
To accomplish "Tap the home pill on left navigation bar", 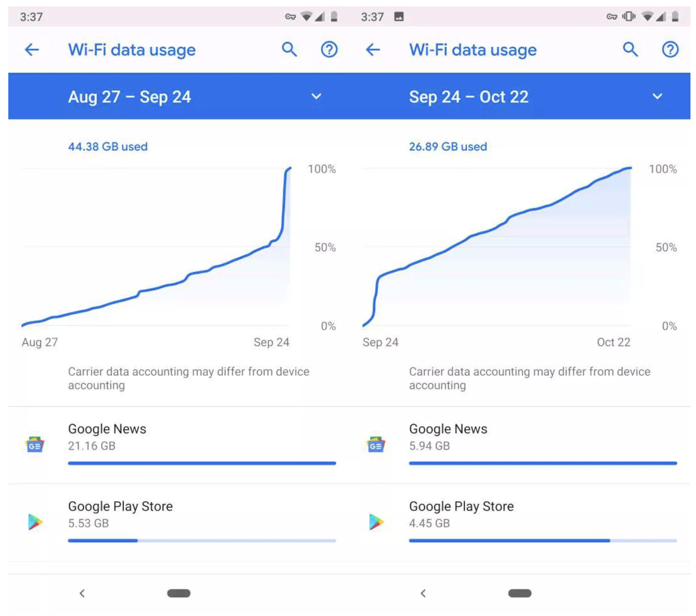I will coord(179,593).
